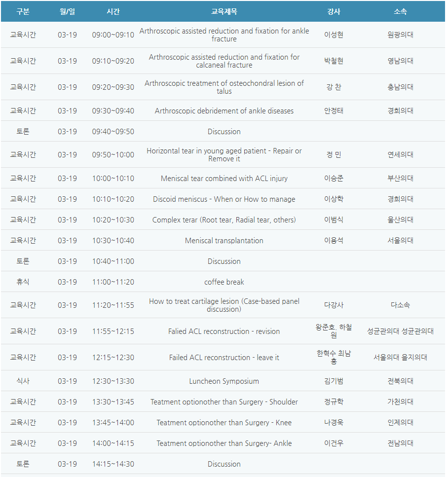Screen dimensions: 448x477
Task: Click affiliation cell 다소속
Action: [x=400, y=305]
